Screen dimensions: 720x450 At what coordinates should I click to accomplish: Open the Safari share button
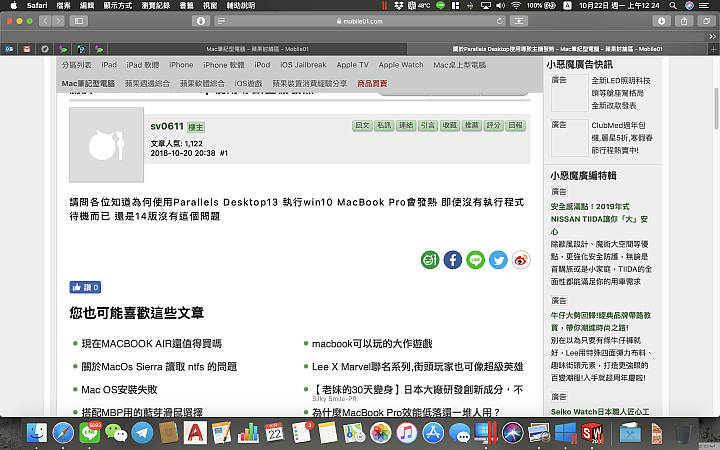pos(684,21)
